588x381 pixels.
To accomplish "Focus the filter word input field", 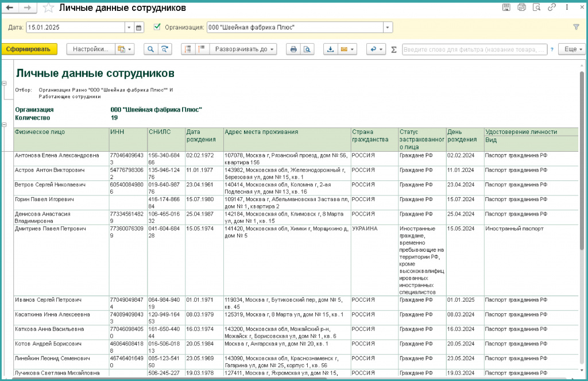I will click(474, 49).
